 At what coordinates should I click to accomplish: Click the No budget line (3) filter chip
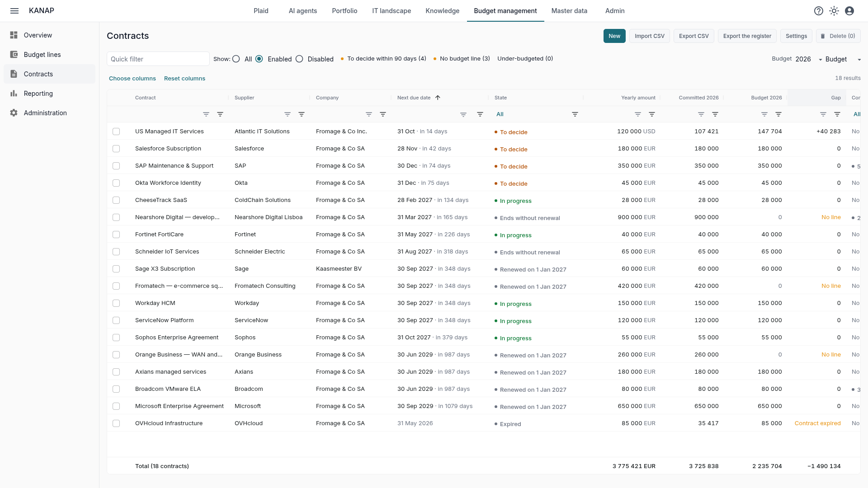tap(462, 59)
